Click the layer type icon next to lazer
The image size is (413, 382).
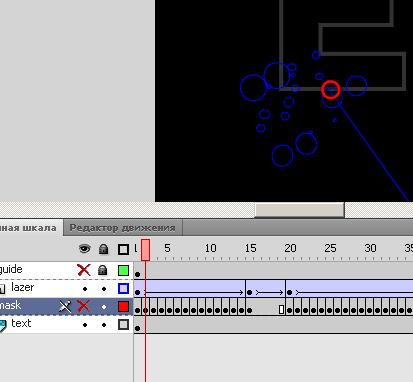[x=3, y=289]
